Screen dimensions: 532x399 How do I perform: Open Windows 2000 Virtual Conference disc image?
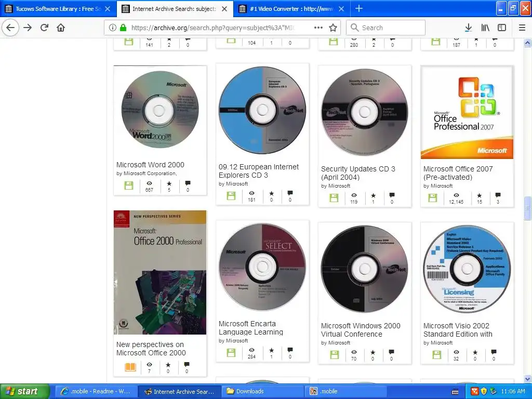(x=365, y=269)
